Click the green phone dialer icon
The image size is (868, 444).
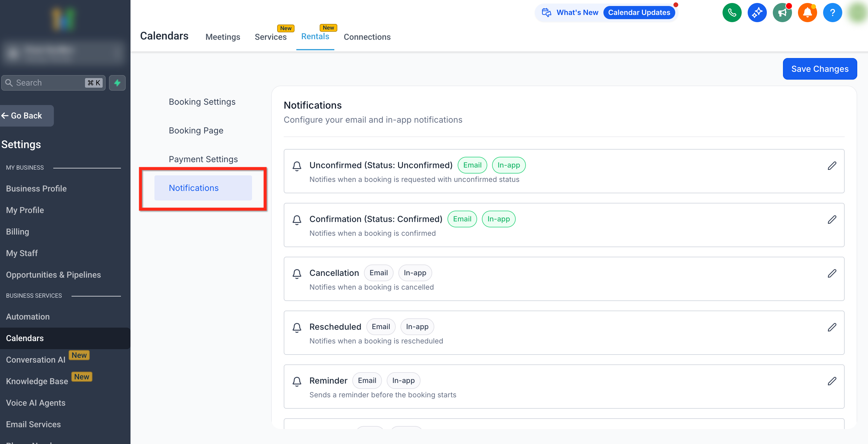pyautogui.click(x=732, y=13)
